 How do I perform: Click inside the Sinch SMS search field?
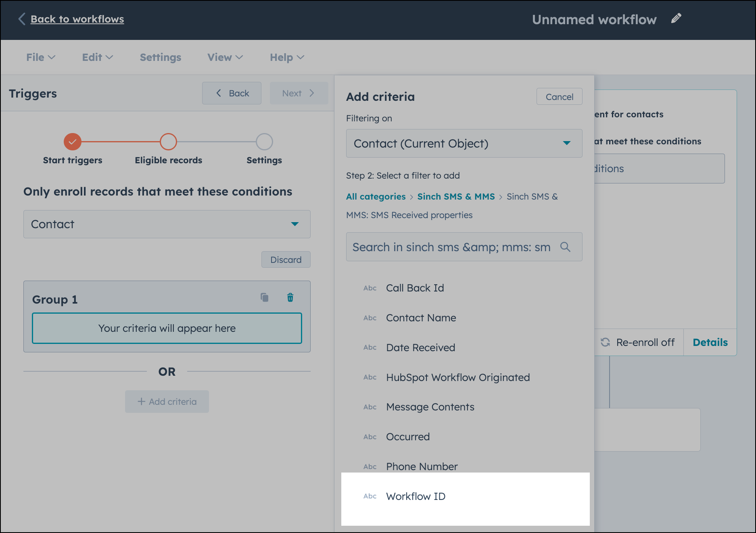click(x=444, y=247)
